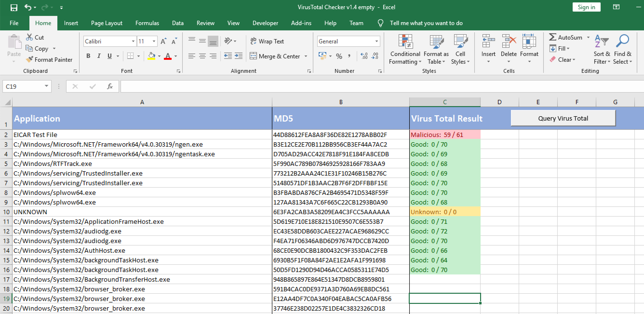Toggle Underline formatting
This screenshot has height=314, width=644.
109,56
